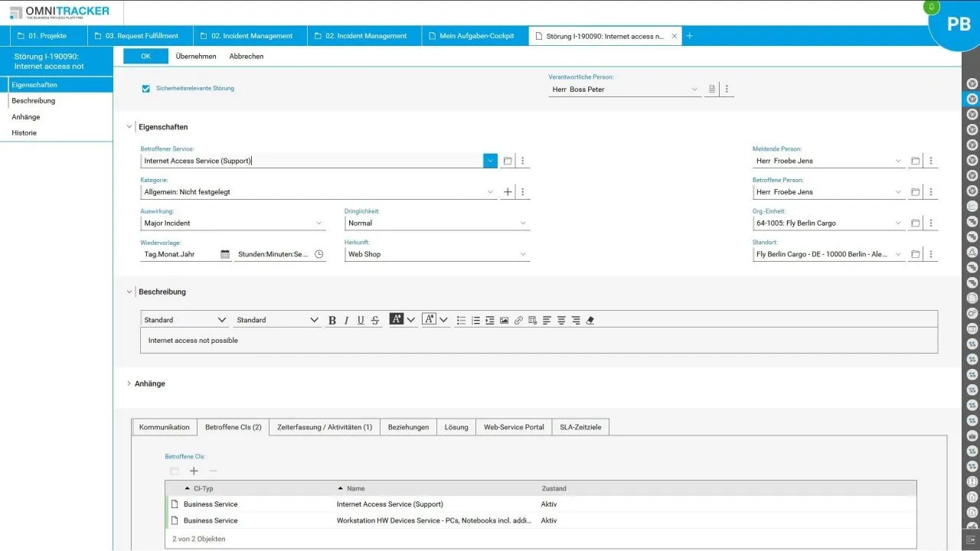The image size is (980, 551).
Task: Sort CI table by Zustand column
Action: coord(554,488)
